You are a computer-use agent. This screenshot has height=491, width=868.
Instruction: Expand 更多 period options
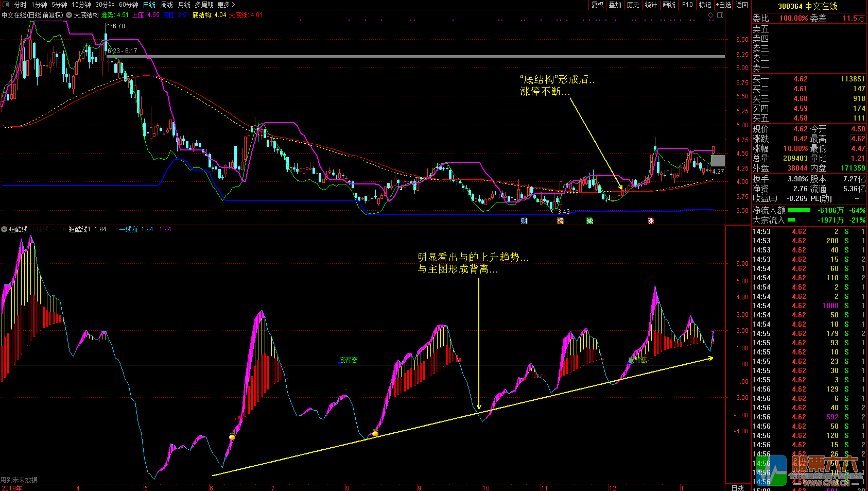click(226, 5)
